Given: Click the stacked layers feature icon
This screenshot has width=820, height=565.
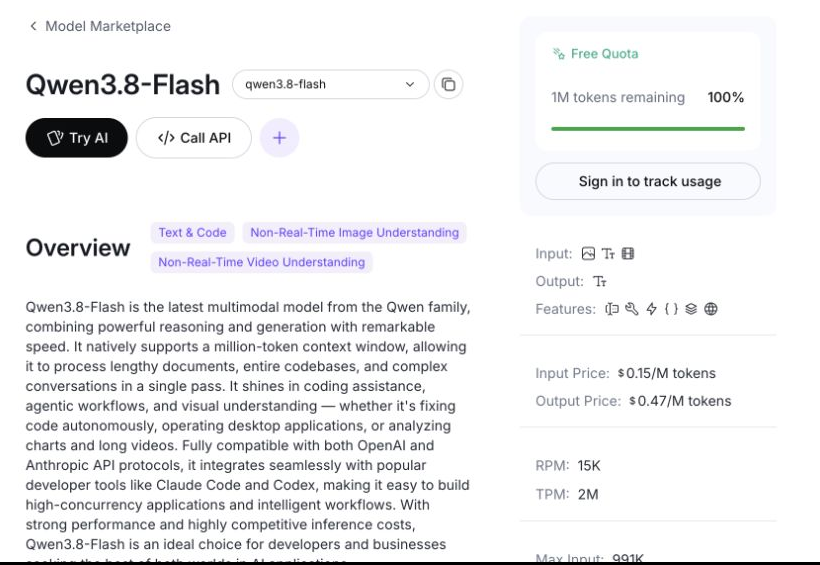Looking at the screenshot, I should pyautogui.click(x=691, y=309).
